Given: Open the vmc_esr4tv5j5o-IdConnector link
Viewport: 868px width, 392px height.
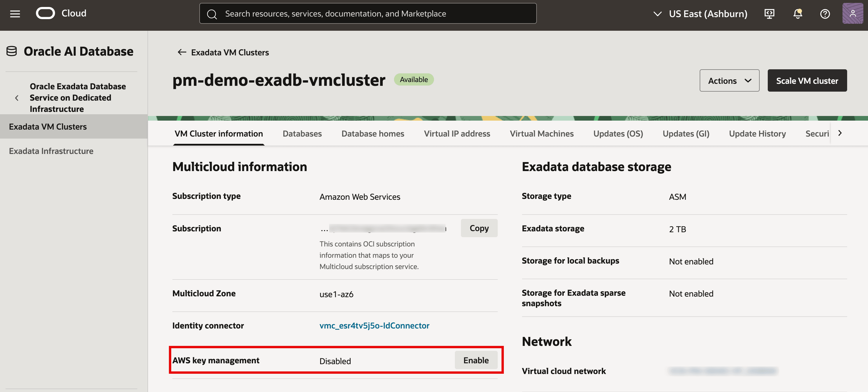Looking at the screenshot, I should 374,326.
